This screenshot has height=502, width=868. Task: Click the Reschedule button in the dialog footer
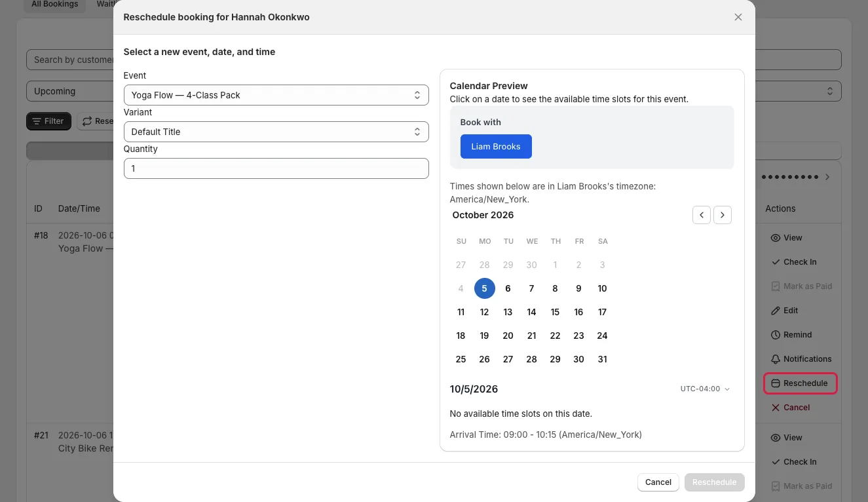(x=715, y=482)
